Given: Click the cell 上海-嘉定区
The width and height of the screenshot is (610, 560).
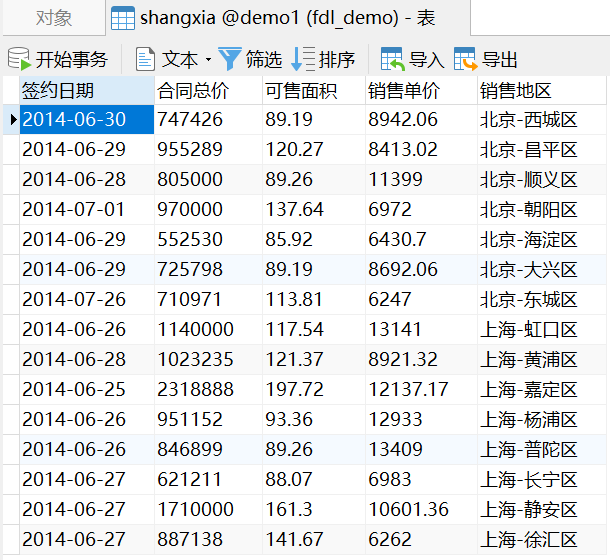Looking at the screenshot, I should coord(542,389).
